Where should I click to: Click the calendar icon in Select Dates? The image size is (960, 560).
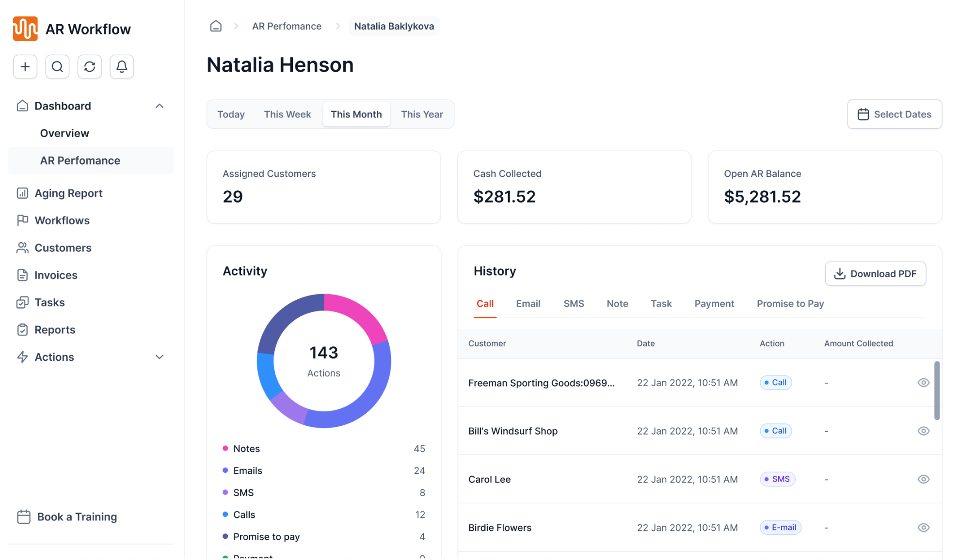click(863, 114)
